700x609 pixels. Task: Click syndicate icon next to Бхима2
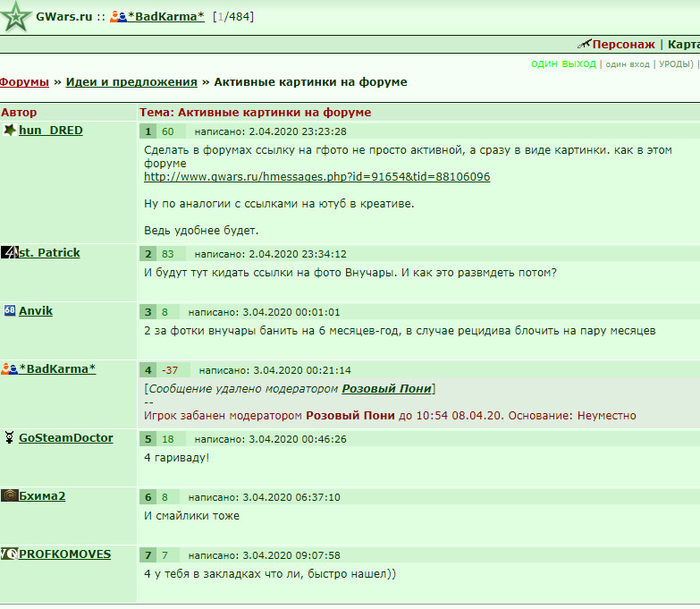pyautogui.click(x=9, y=495)
